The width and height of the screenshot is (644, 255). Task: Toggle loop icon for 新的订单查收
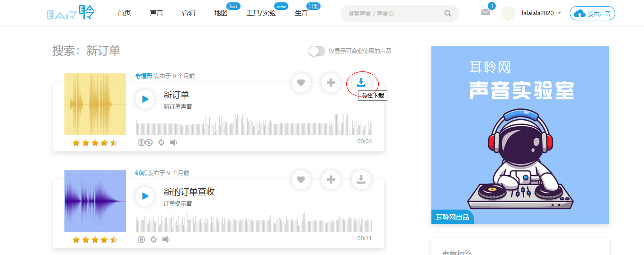(x=153, y=239)
